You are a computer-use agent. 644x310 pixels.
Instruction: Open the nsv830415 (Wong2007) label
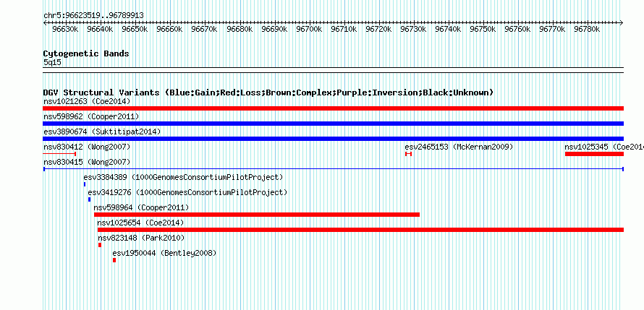tap(87, 162)
